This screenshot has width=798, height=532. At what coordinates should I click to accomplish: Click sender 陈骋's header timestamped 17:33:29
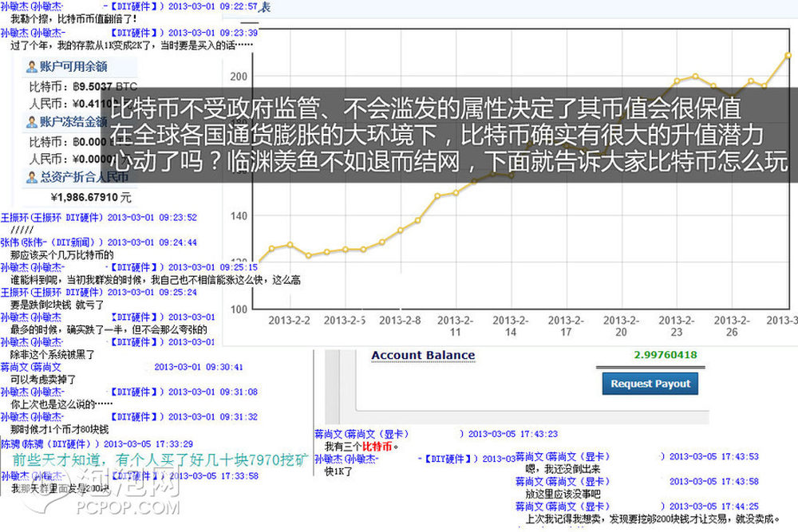pyautogui.click(x=97, y=444)
